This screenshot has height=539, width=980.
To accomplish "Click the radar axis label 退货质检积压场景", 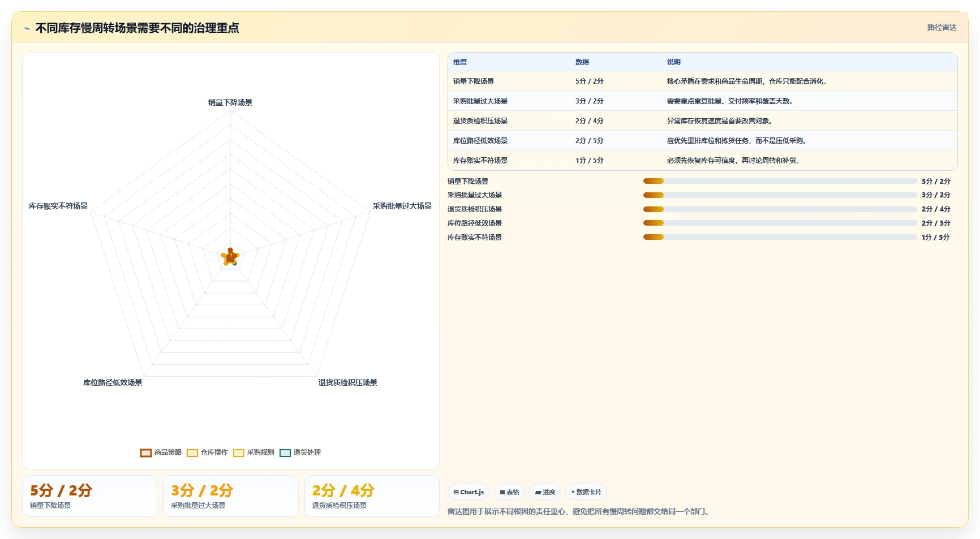I will [348, 382].
